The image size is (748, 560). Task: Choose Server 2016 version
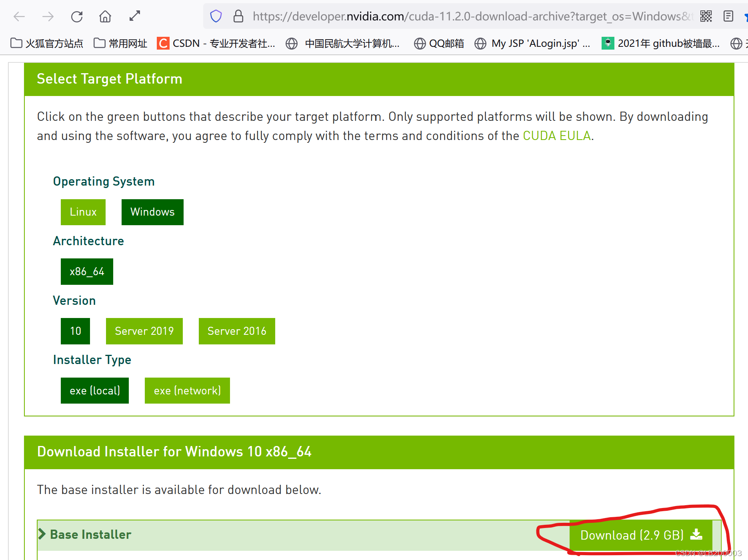(x=237, y=331)
